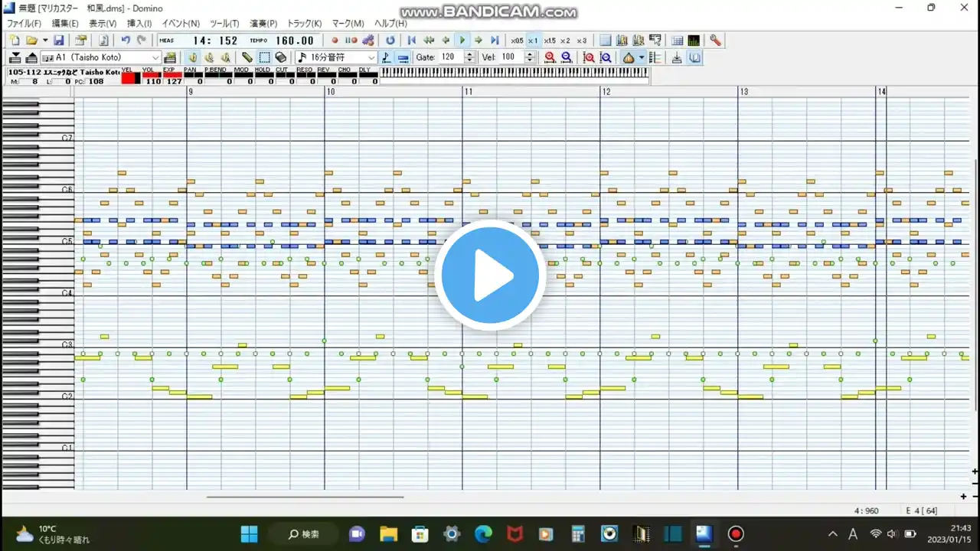Screen dimensions: 980x551
Task: Open the Windows Start menu
Action: pos(250,533)
